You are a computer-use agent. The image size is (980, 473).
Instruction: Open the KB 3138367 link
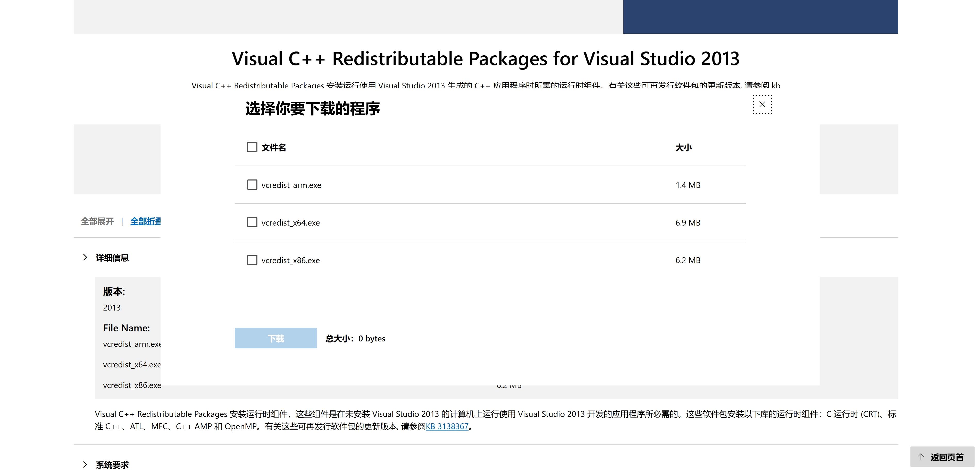(447, 426)
